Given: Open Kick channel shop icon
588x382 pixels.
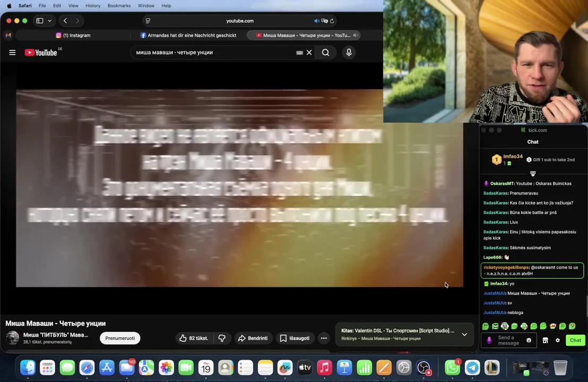Looking at the screenshot, I should (x=545, y=340).
